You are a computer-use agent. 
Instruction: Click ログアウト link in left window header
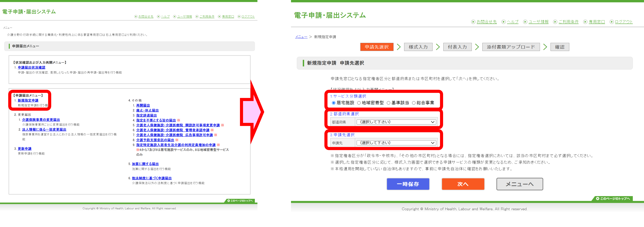coord(248,16)
